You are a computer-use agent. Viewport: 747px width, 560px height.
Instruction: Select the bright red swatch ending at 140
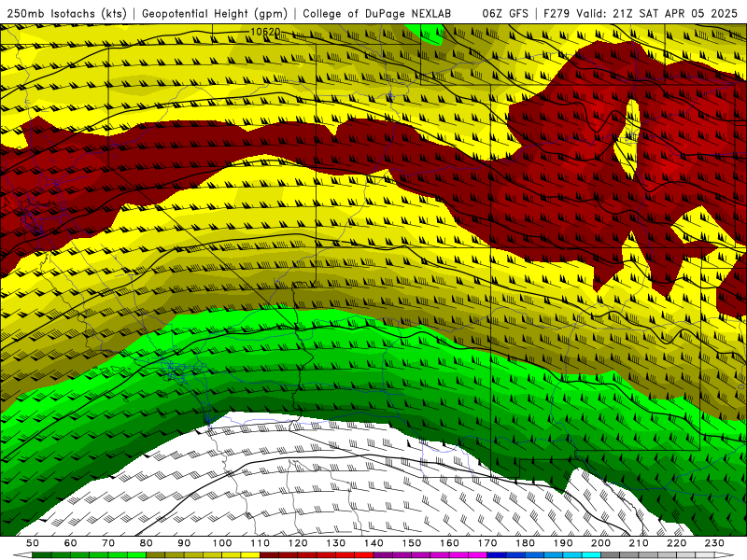364,555
